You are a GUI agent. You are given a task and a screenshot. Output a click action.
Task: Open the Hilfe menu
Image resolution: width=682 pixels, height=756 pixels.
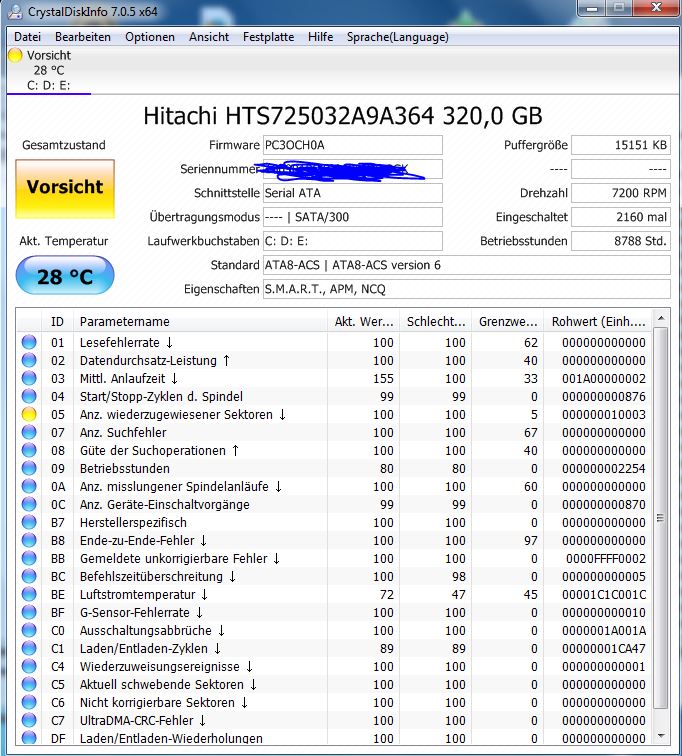321,37
